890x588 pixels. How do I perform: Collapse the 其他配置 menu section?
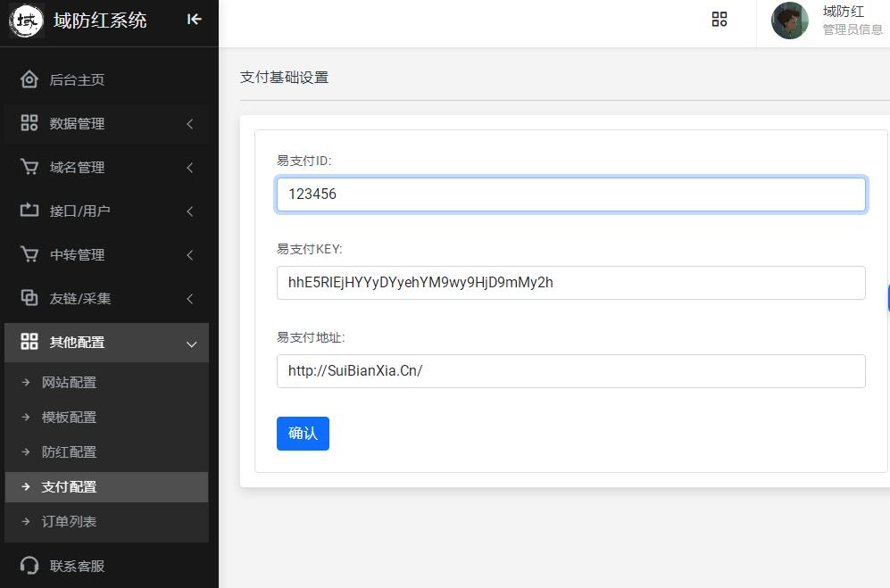pyautogui.click(x=190, y=343)
